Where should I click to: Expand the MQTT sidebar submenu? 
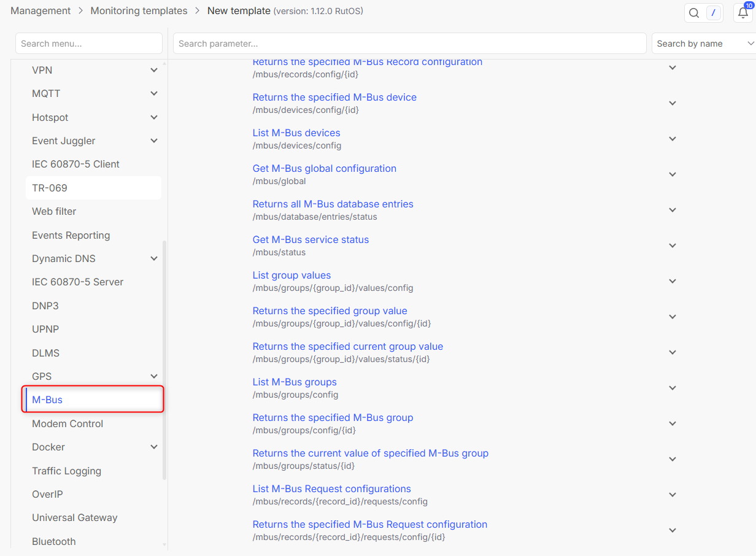[154, 94]
